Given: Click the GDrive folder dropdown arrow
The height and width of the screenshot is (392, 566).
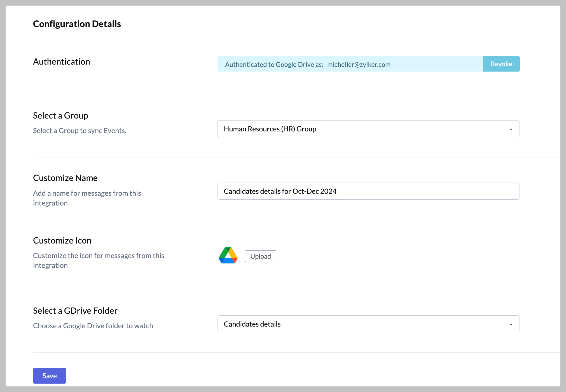Looking at the screenshot, I should click(x=511, y=324).
